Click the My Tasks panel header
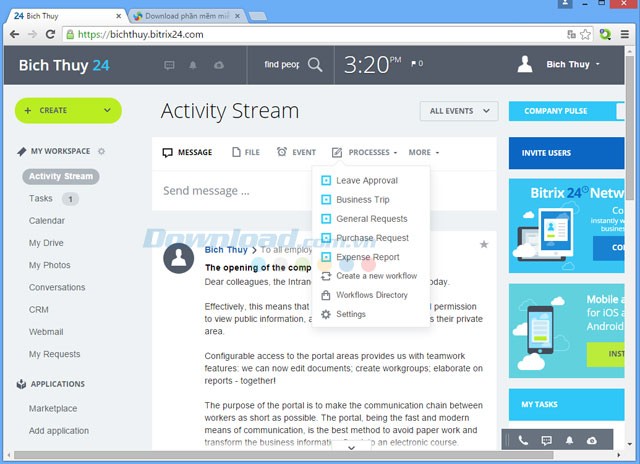Image resolution: width=640 pixels, height=464 pixels. [x=566, y=404]
